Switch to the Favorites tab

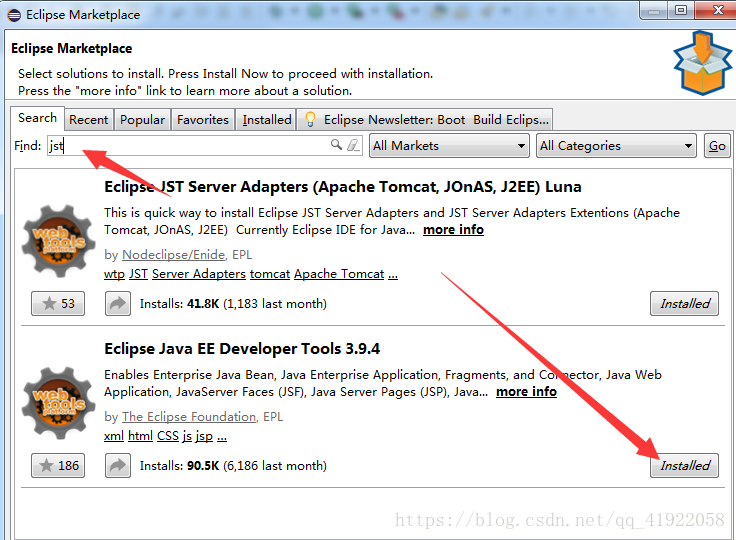(203, 120)
